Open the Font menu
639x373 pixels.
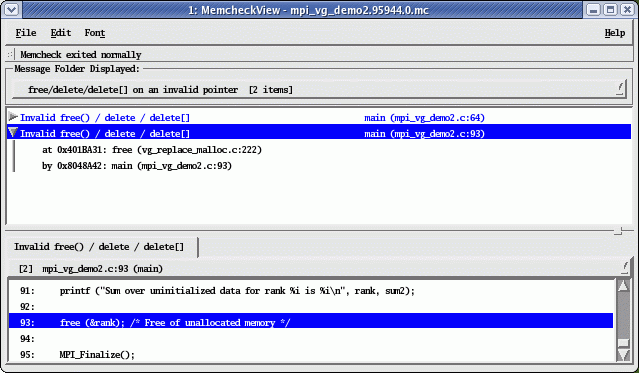pos(95,33)
